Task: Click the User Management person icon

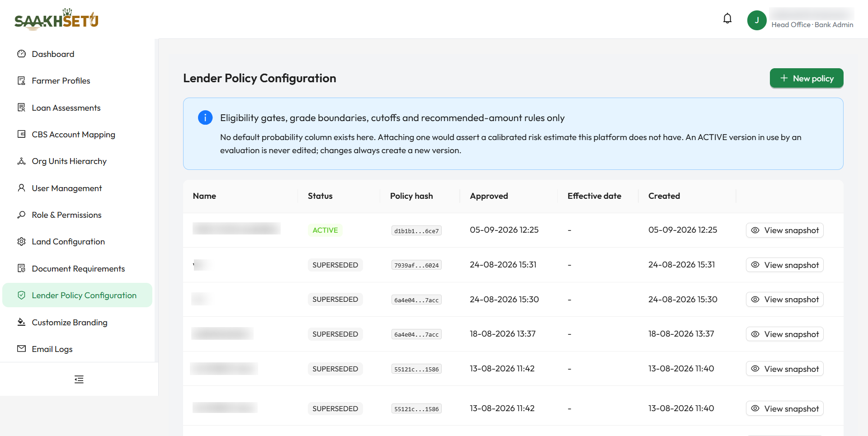Action: (x=21, y=188)
